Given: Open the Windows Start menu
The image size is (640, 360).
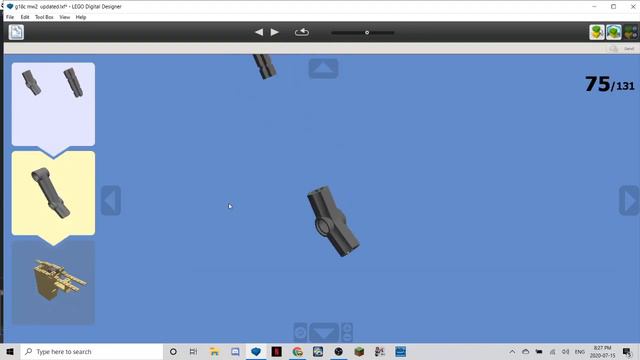Looking at the screenshot, I should click(10, 351).
